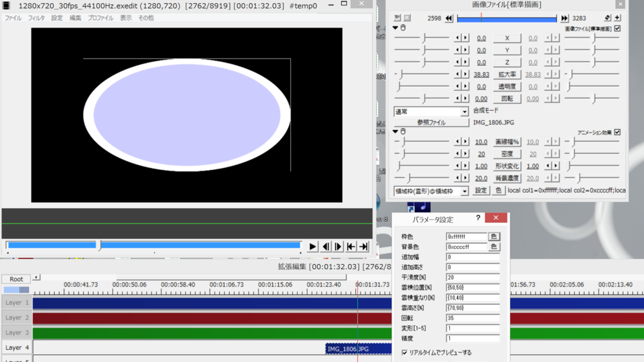This screenshot has height=362, width=644.
Task: Collapse the アニメーション効果 section triangle
Action: pyautogui.click(x=396, y=132)
